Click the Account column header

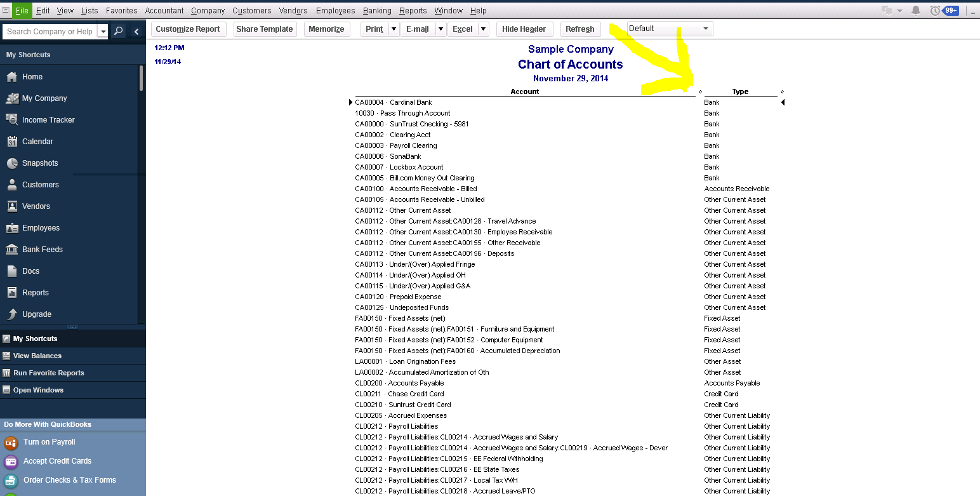[525, 91]
